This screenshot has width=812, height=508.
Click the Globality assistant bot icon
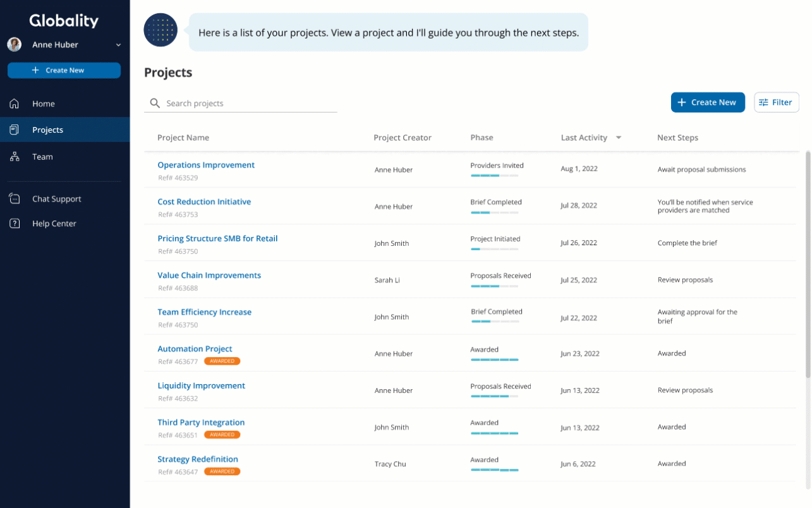[160, 30]
